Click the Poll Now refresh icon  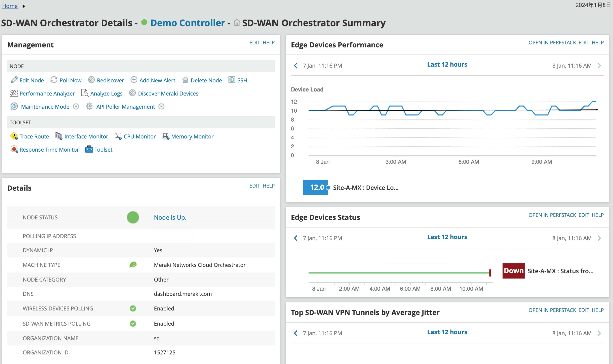click(x=54, y=80)
